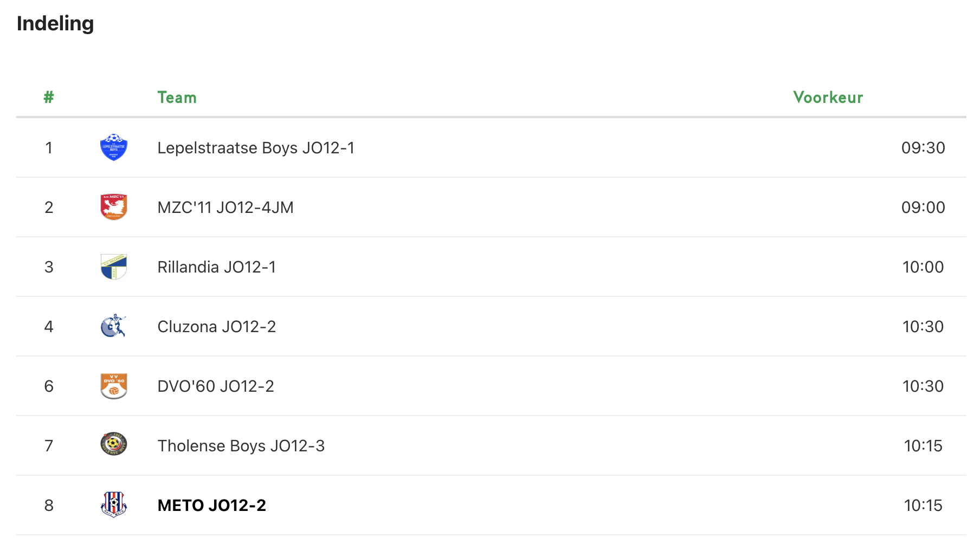Select the DVO'60 JO12-2 team name

point(216,386)
